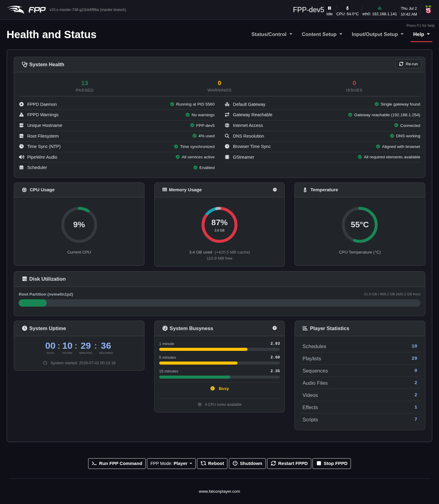Click the FPPD Daemon play icon
Screen dimensions: 439x504
[x=21, y=104]
